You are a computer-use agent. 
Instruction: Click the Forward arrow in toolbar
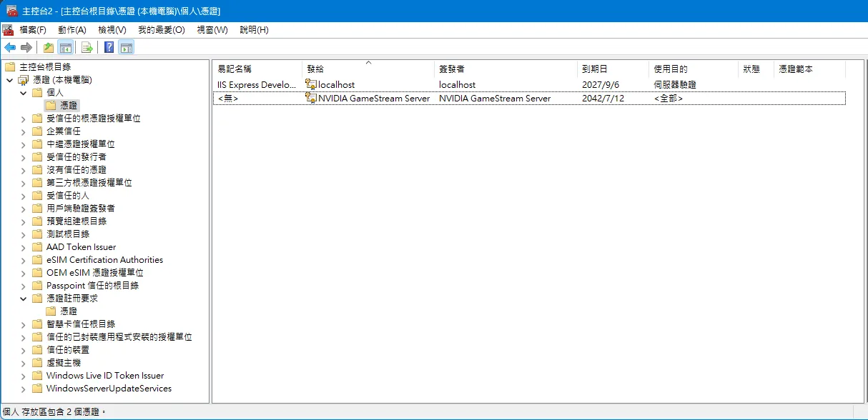(26, 48)
